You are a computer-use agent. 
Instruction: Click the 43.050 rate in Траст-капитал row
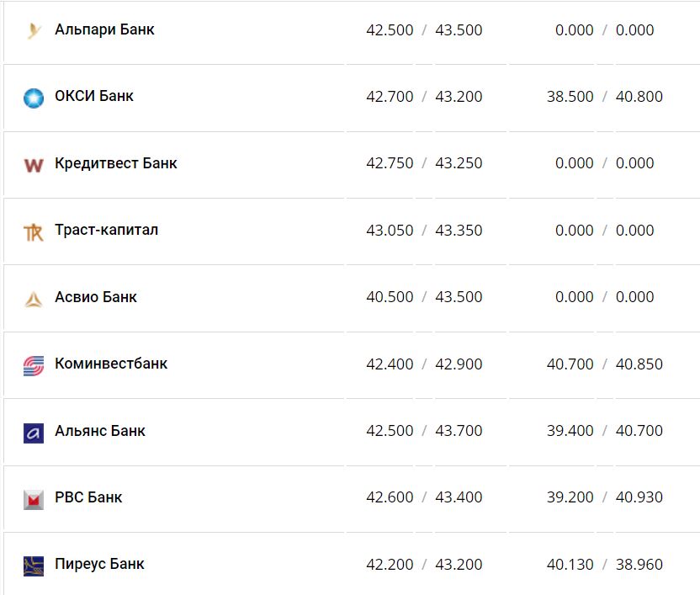390,231
